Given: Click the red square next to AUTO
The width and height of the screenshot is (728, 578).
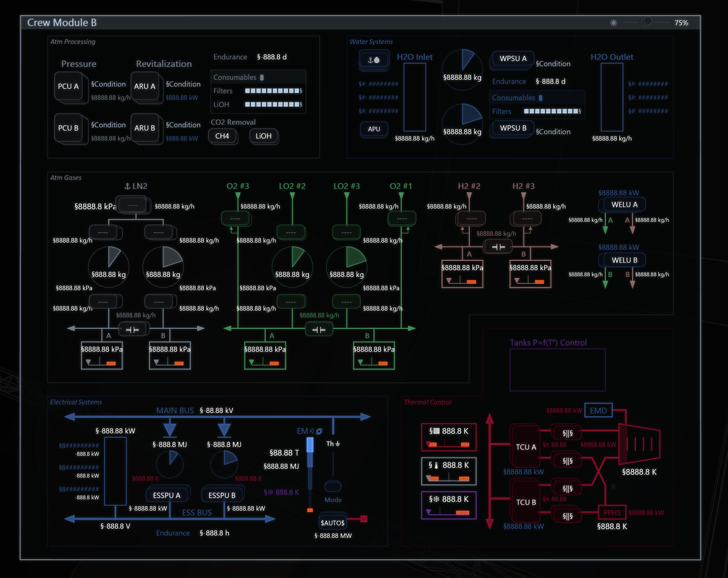Looking at the screenshot, I should click(x=364, y=519).
